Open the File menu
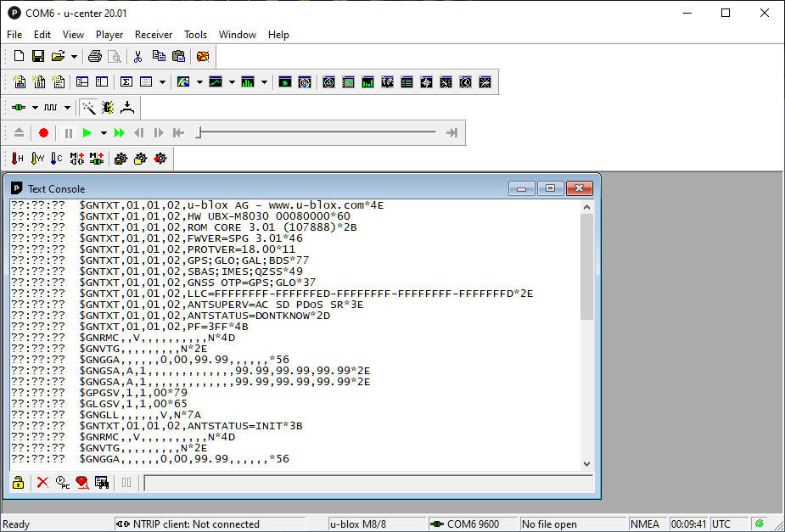 14,35
